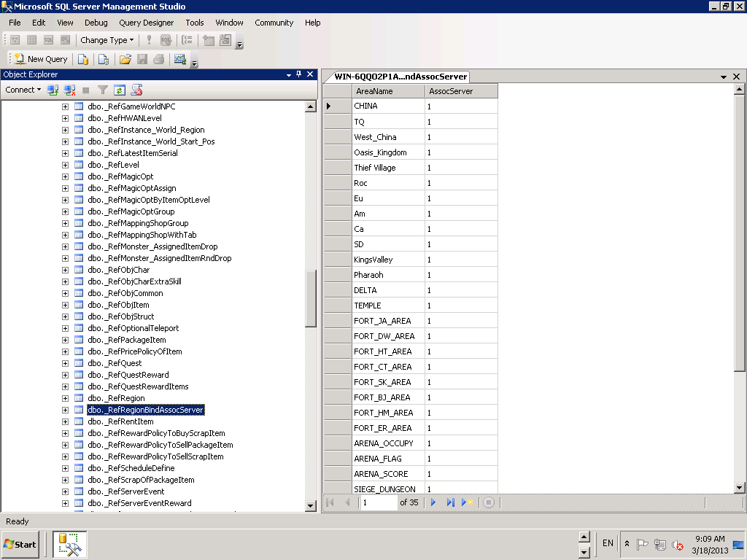Image resolution: width=747 pixels, height=560 pixels.
Task: Open the Query Designer menu
Action: pos(146,23)
